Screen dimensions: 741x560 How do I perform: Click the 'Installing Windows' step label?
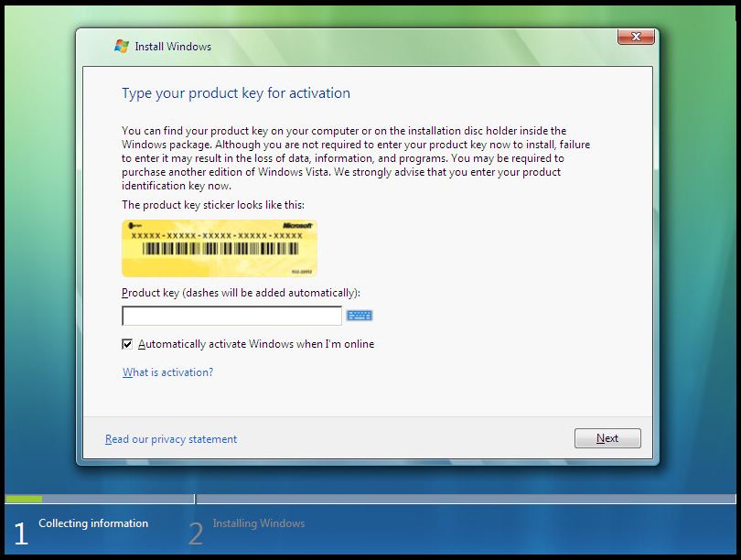point(259,523)
